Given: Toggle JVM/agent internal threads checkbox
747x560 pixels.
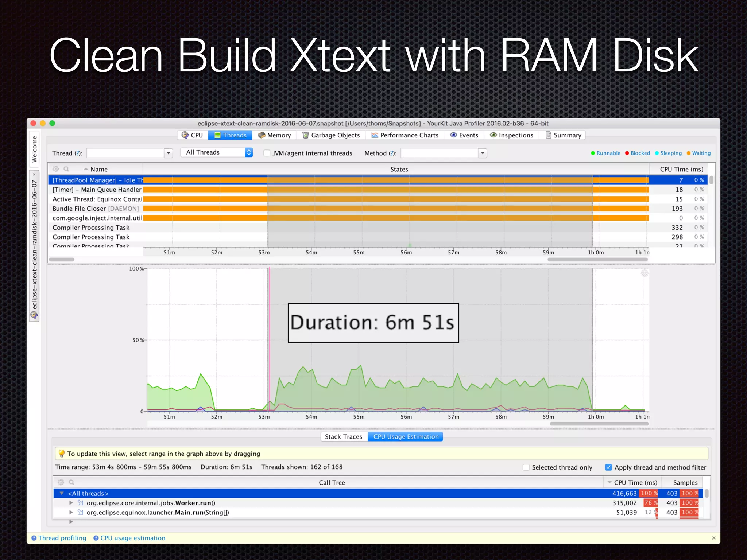Looking at the screenshot, I should tap(267, 153).
